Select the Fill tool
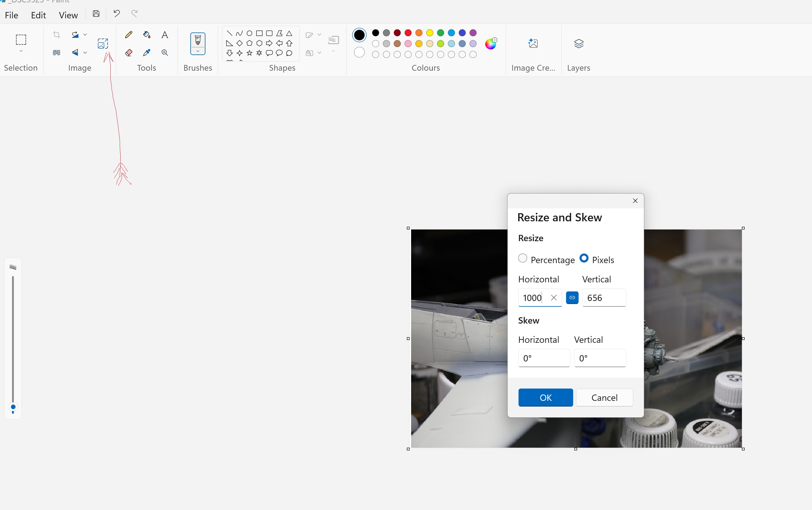 click(x=147, y=34)
